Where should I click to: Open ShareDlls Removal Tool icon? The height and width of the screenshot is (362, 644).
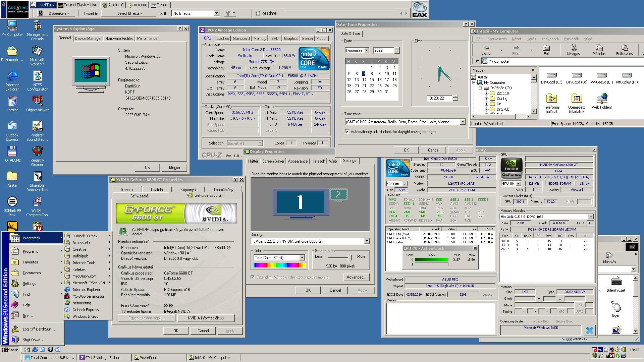click(37, 181)
